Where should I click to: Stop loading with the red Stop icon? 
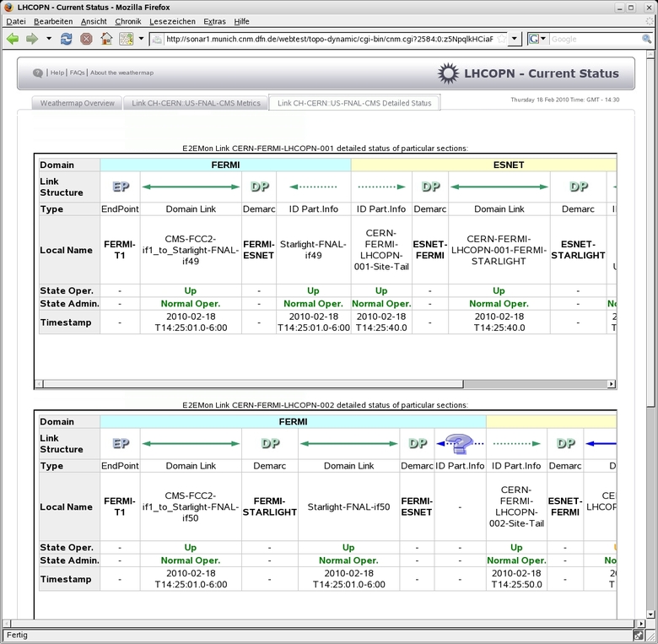pos(86,39)
